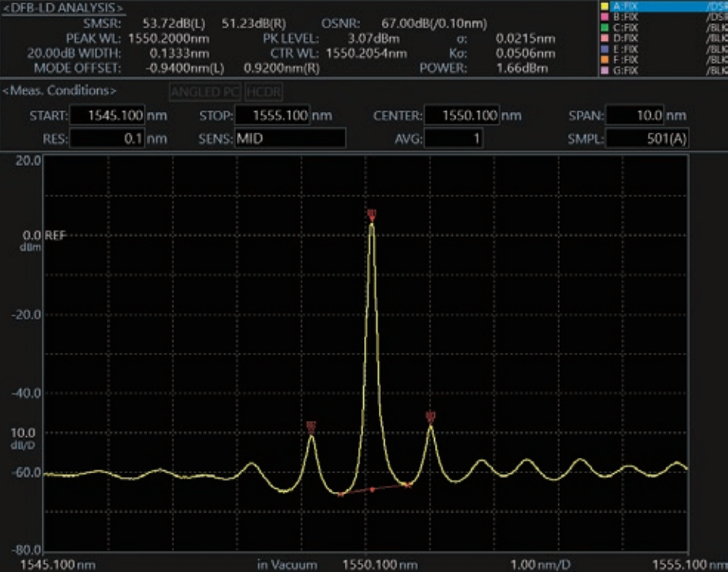Viewport: 728px width, 572px height.
Task: Select trace B:FIX in the legend
Action: pos(625,17)
